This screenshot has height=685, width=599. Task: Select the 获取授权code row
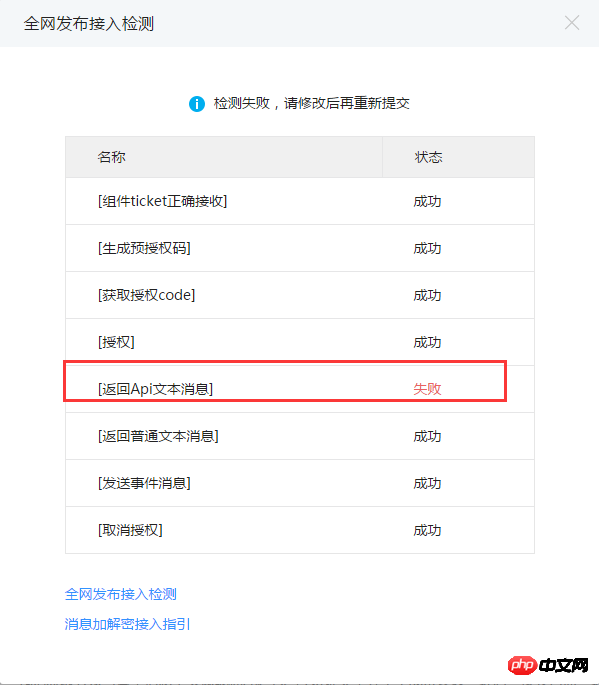coord(300,295)
